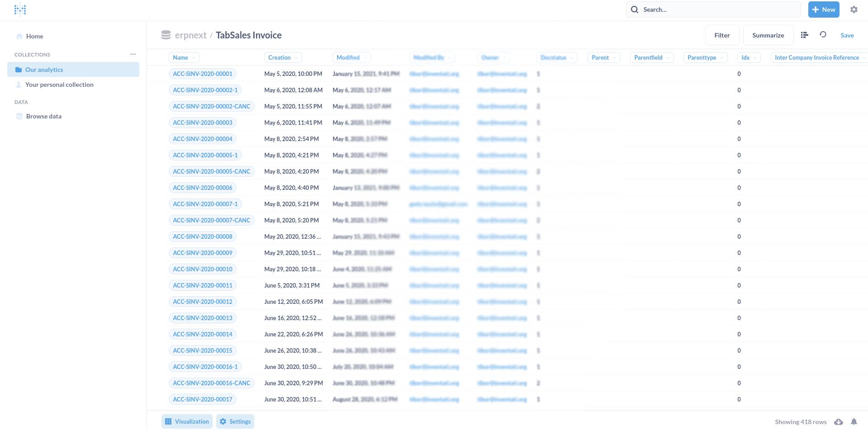The height and width of the screenshot is (430, 868).
Task: Click the Metabase logo icon
Action: click(20, 9)
